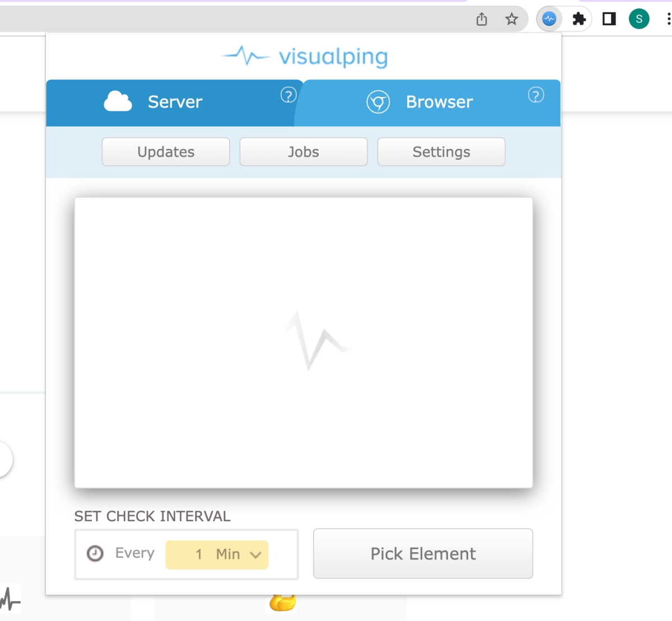Screen dimensions: 672x621
Task: Click the Visualping extension icon in toolbar
Action: click(549, 19)
